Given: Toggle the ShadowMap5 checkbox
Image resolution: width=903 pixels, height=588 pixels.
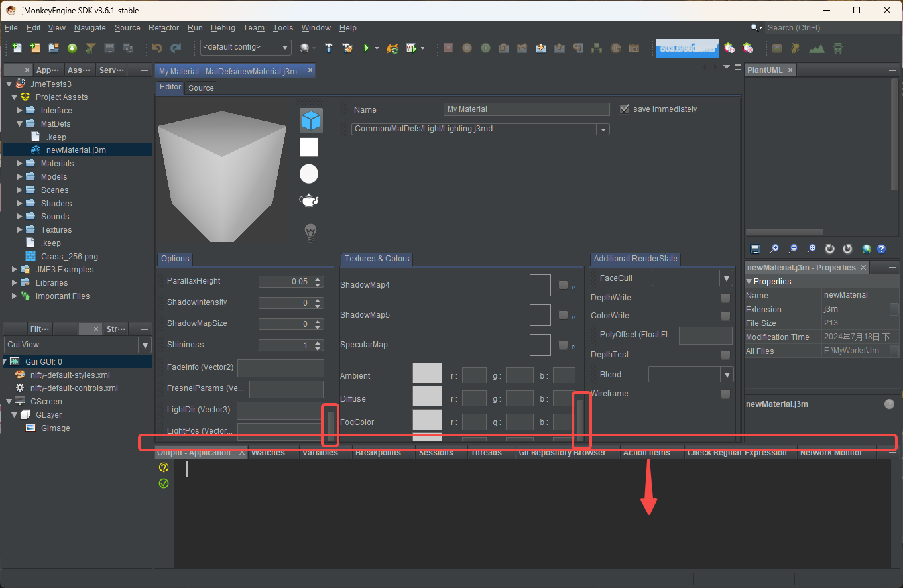Looking at the screenshot, I should pos(563,315).
